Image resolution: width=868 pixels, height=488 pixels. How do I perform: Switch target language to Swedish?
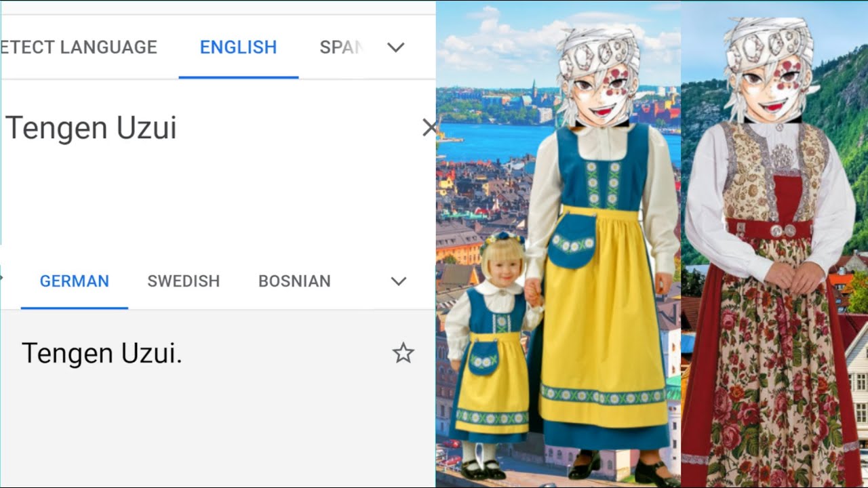coord(184,281)
